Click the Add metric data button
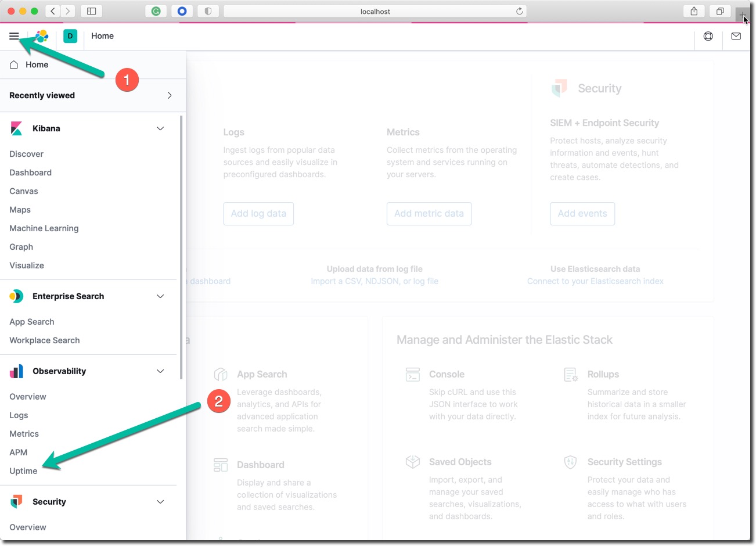756x546 pixels. (x=429, y=214)
